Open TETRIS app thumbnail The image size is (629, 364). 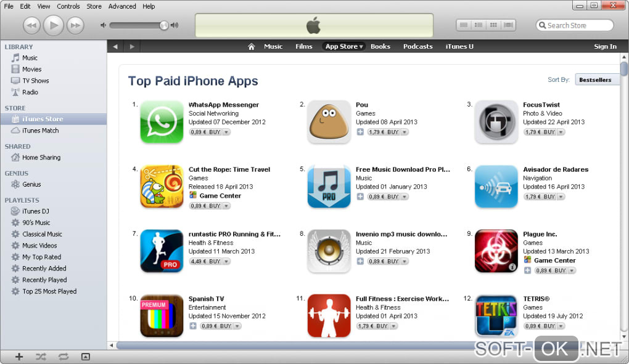(x=496, y=316)
